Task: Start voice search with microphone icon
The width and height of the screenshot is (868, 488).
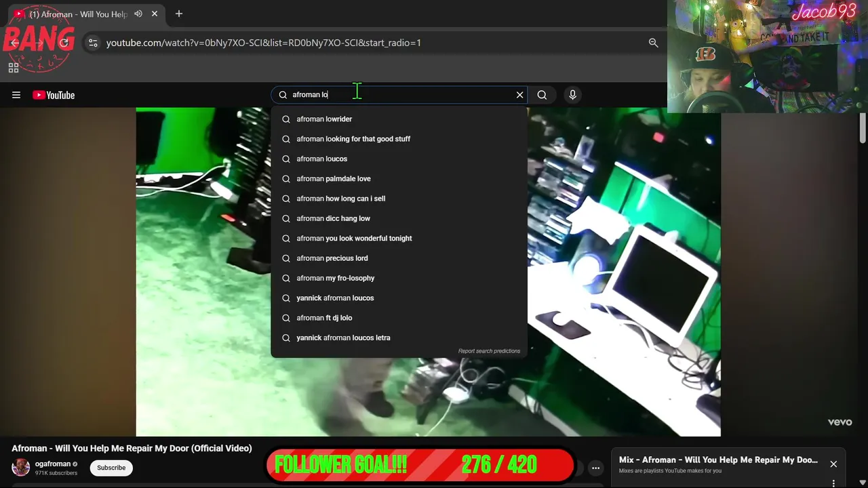Action: point(572,95)
